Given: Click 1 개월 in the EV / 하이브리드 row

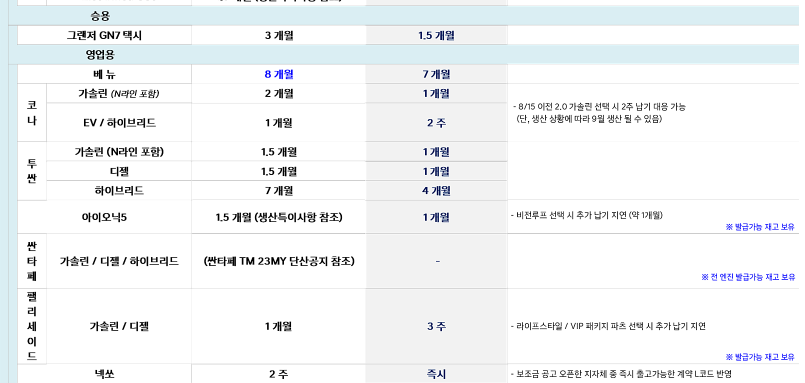Looking at the screenshot, I should coord(279,123).
